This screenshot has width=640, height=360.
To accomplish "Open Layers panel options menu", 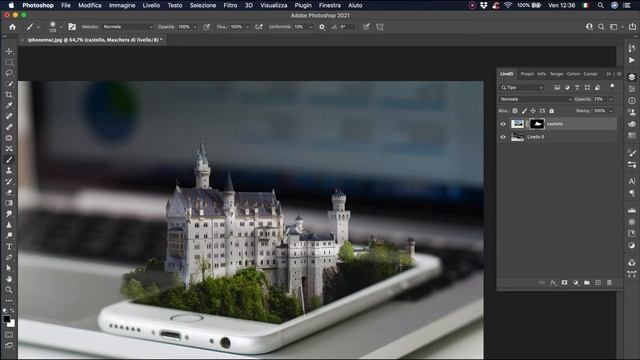I will coord(619,74).
